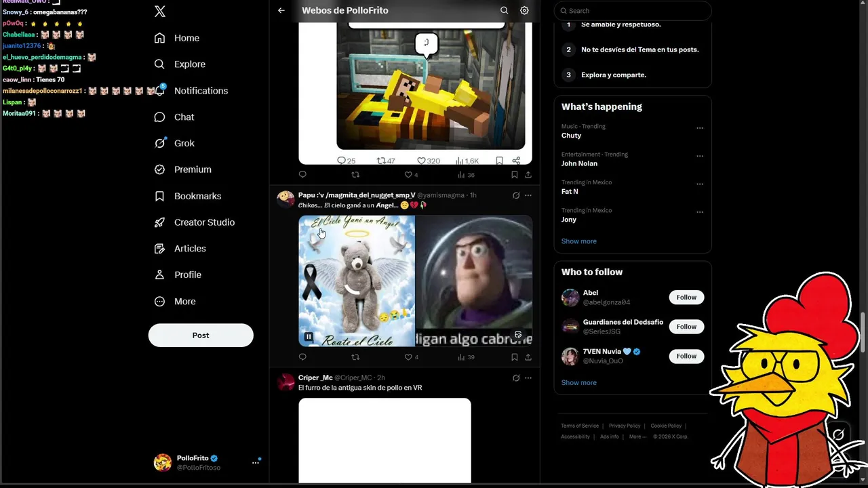Open Terms of Service link
The image size is (868, 488).
[x=580, y=426]
